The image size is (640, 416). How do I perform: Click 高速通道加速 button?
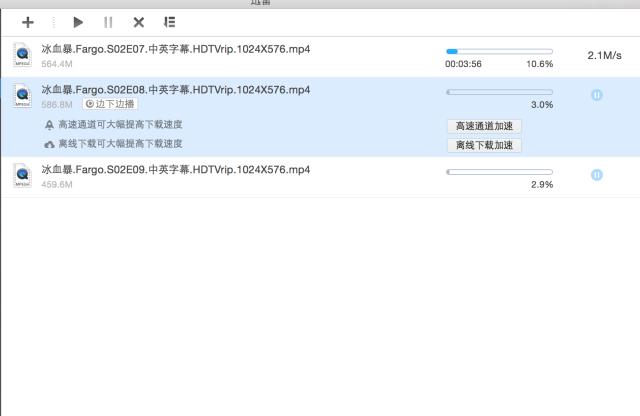[484, 126]
